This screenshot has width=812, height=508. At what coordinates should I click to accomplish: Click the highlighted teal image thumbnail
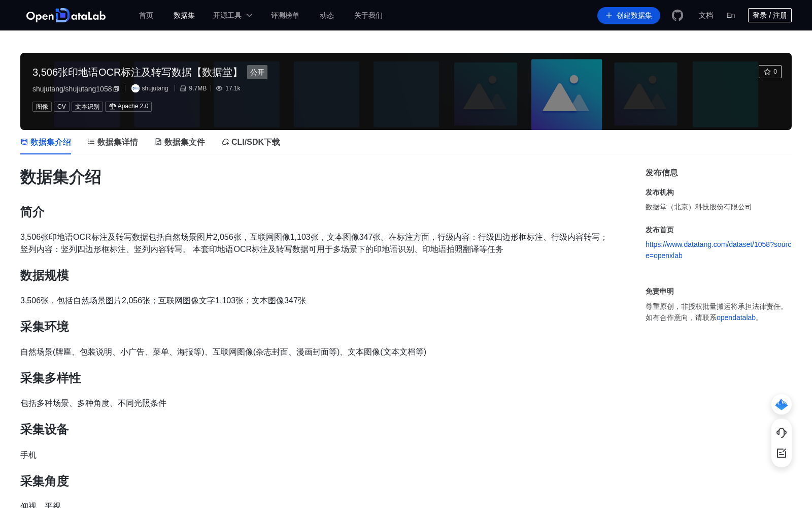(566, 94)
